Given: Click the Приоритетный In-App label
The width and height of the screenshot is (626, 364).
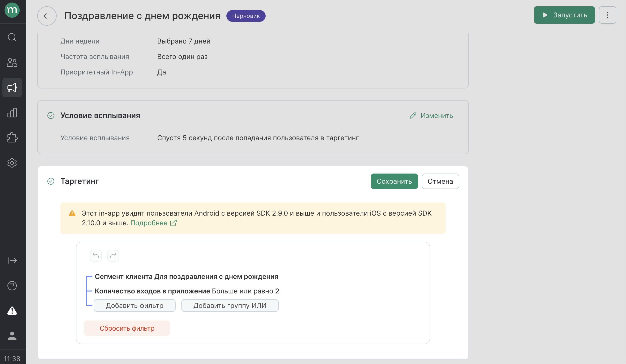Looking at the screenshot, I should pos(97,72).
